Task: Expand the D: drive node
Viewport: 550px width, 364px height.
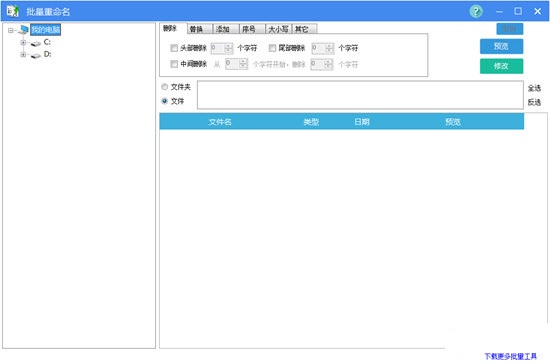Action: (x=23, y=54)
